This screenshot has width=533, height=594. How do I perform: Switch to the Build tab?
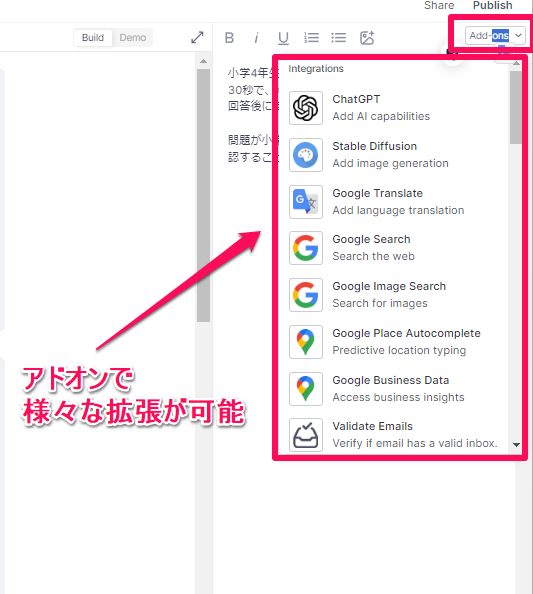pyautogui.click(x=93, y=38)
